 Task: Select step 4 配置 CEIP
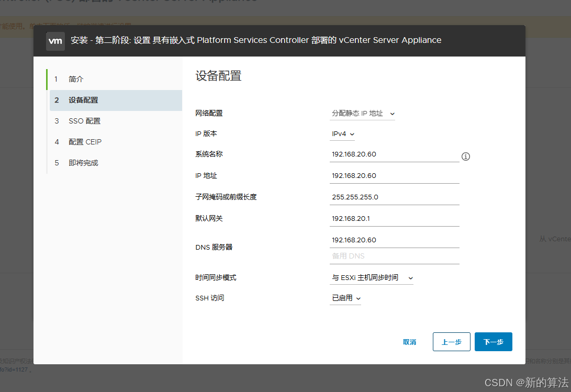[x=115, y=142]
